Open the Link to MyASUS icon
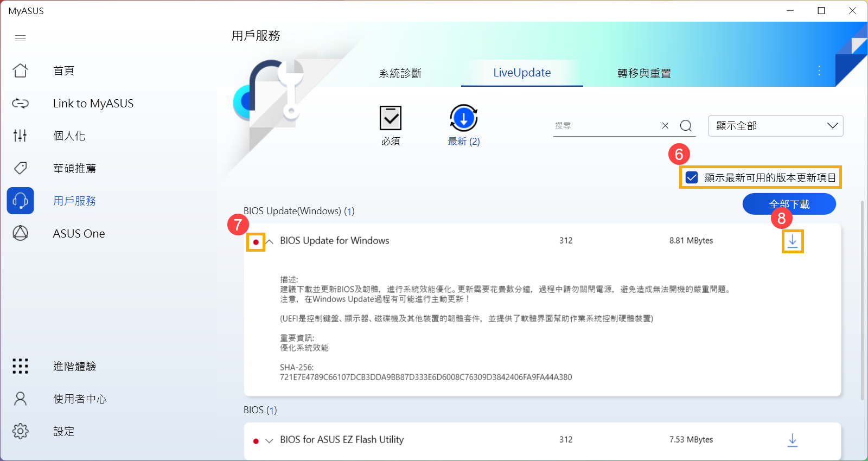The height and width of the screenshot is (461, 868). pos(20,103)
